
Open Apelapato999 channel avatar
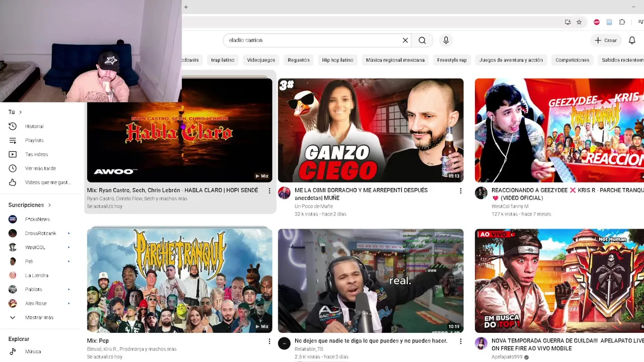[x=481, y=343]
